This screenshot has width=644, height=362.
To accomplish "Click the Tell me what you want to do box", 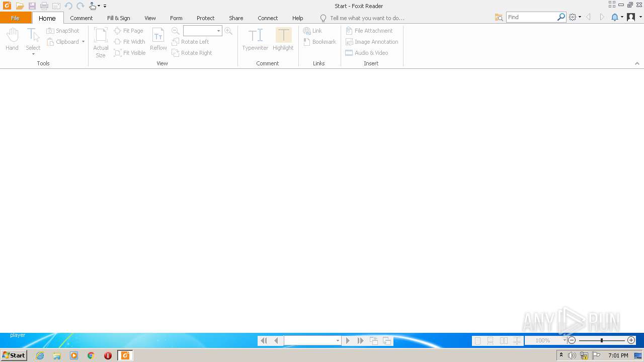I will [x=362, y=18].
